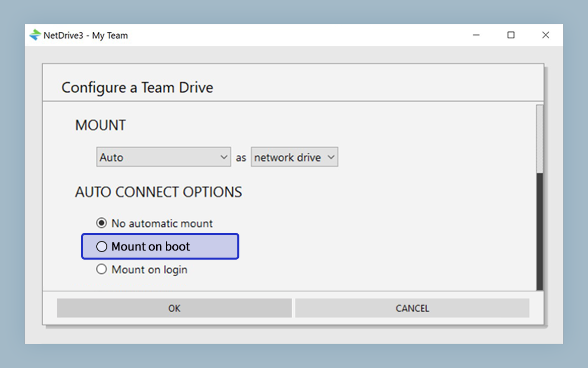Confirm settings with the OK button

pyautogui.click(x=174, y=308)
